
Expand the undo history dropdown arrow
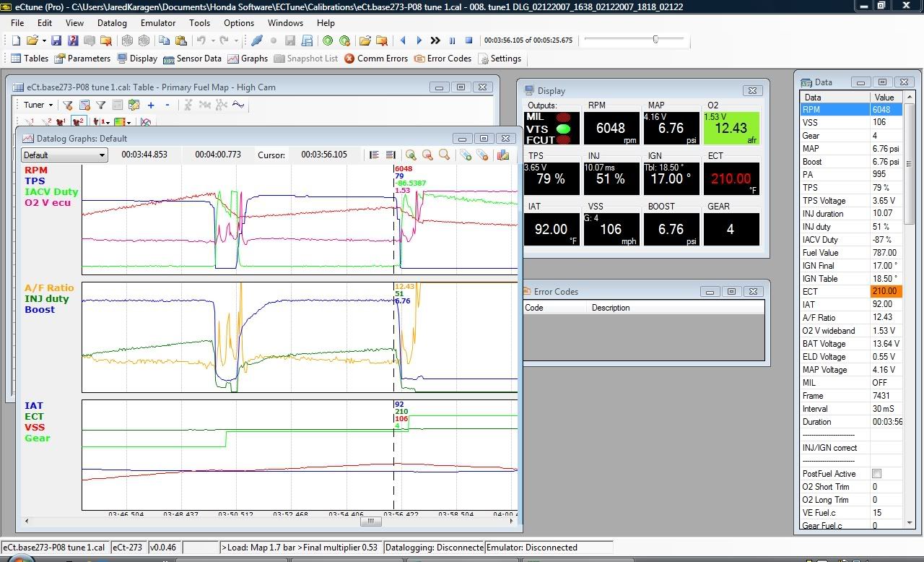213,40
